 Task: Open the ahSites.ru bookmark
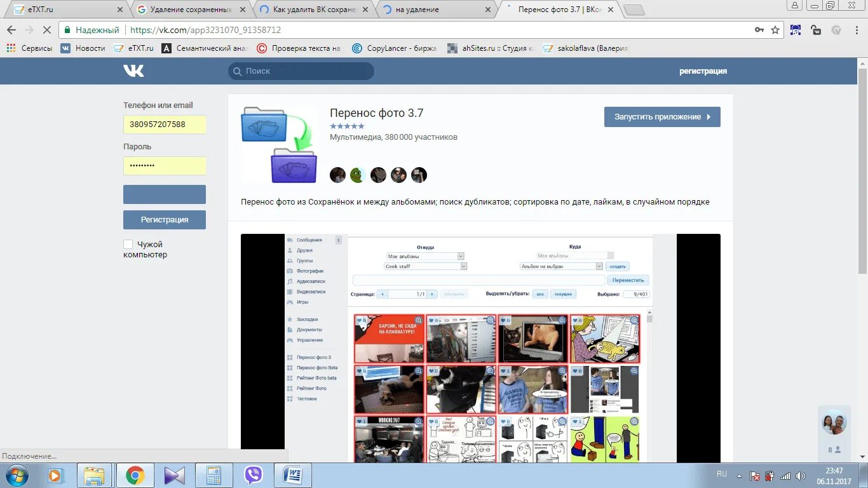pyautogui.click(x=491, y=48)
